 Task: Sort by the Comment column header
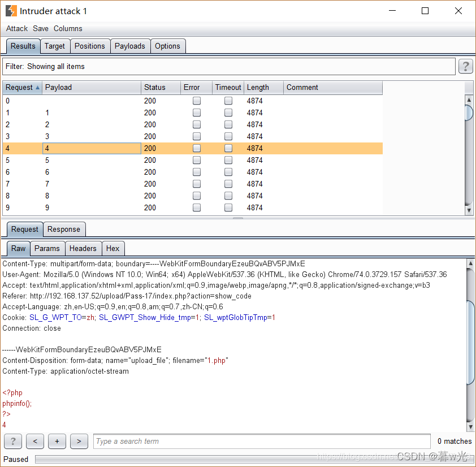(x=333, y=88)
